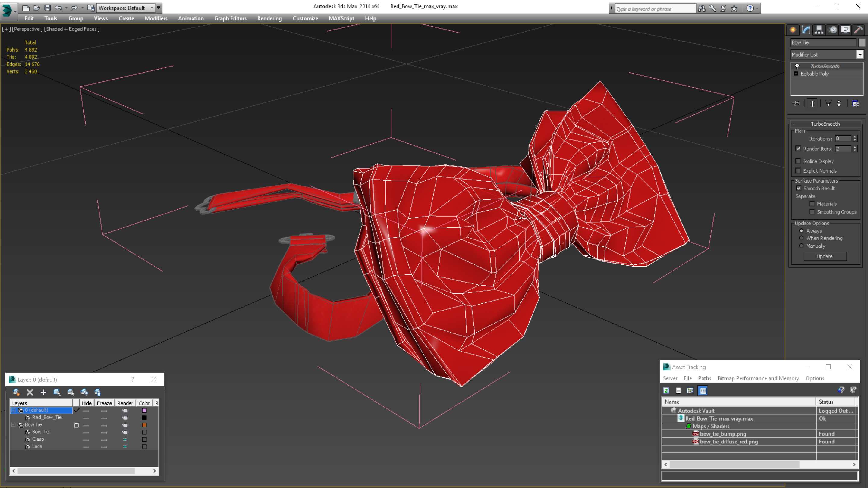Click Open File icon in quick access toolbar

36,8
